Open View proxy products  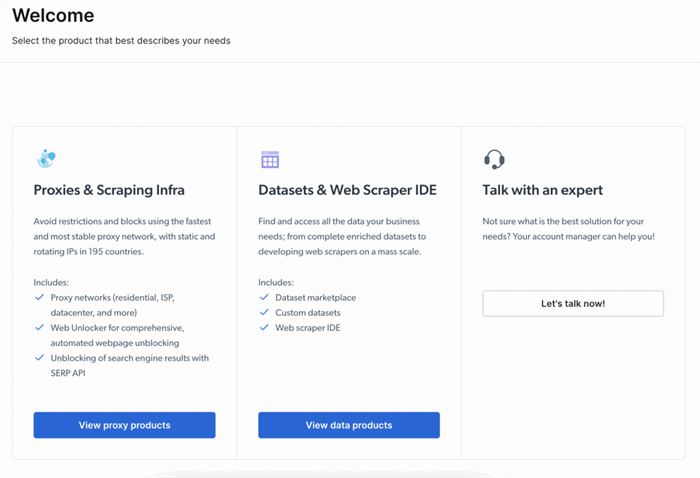coord(125,425)
